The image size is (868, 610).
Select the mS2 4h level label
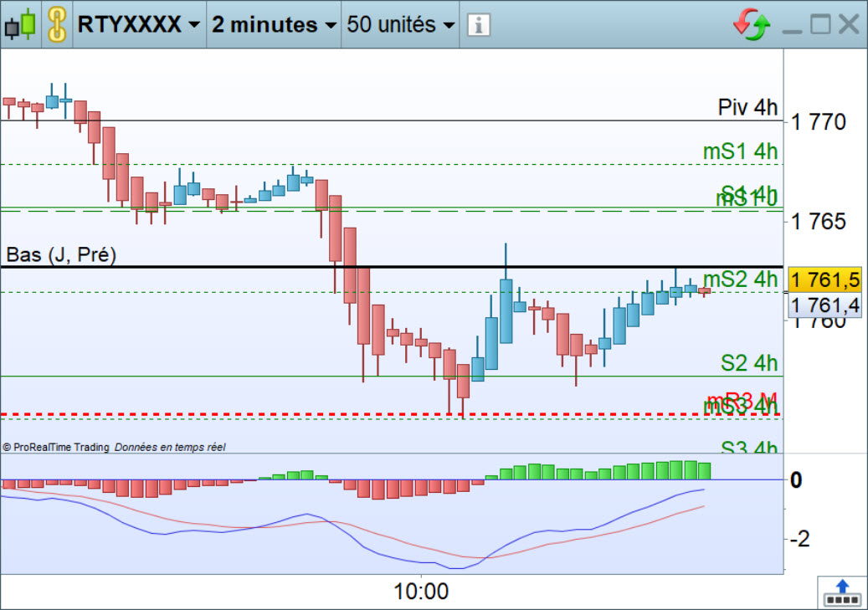point(740,279)
